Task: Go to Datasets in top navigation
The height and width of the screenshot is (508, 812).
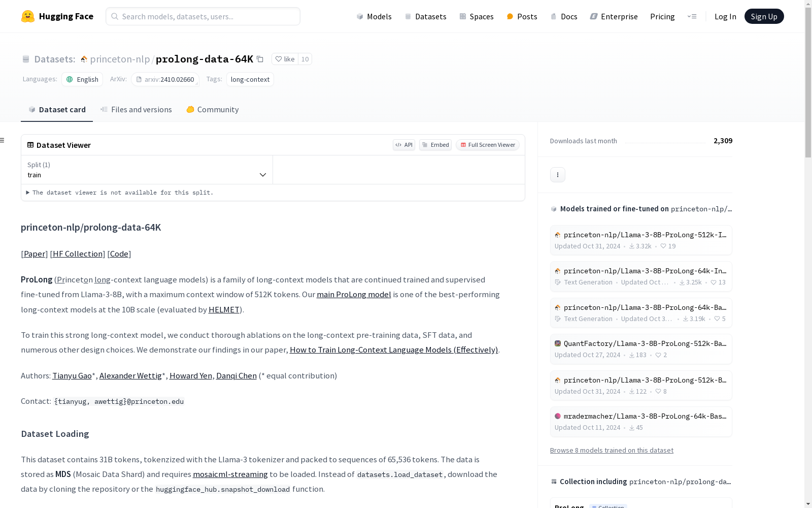Action: point(425,16)
